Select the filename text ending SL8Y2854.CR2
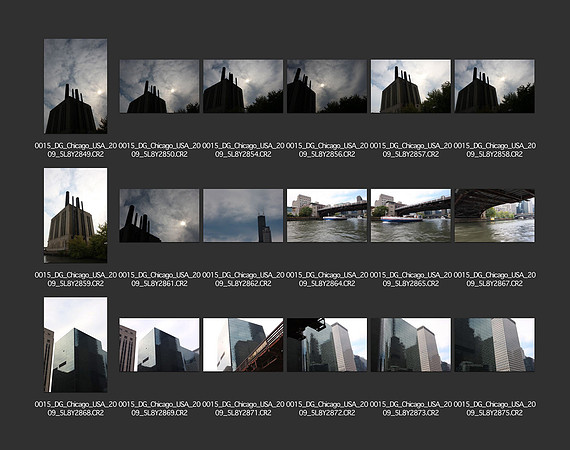 point(243,150)
